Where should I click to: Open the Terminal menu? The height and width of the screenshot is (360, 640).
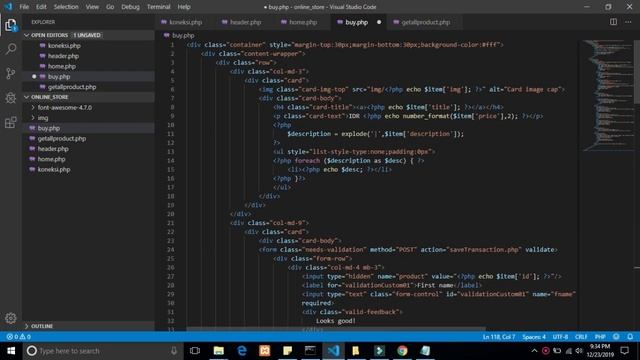point(158,7)
